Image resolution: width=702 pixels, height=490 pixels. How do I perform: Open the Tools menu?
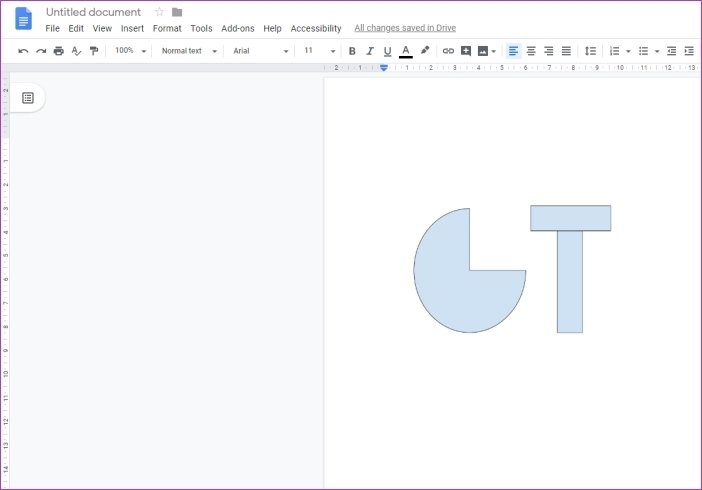point(201,28)
